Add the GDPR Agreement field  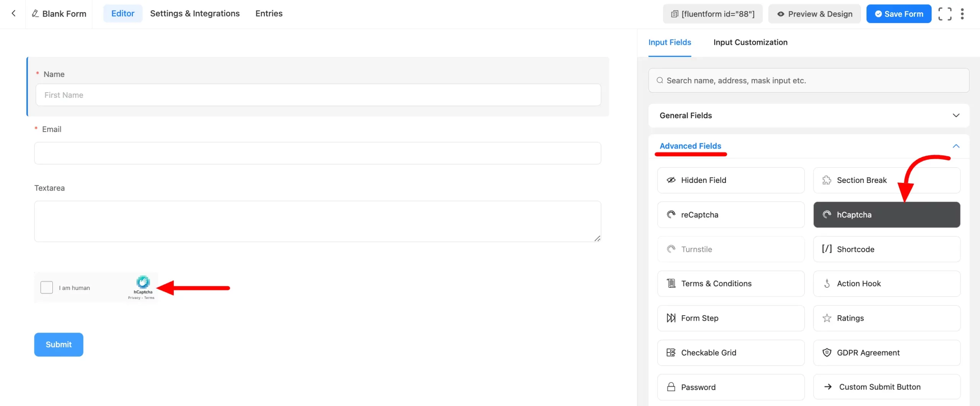(886, 352)
